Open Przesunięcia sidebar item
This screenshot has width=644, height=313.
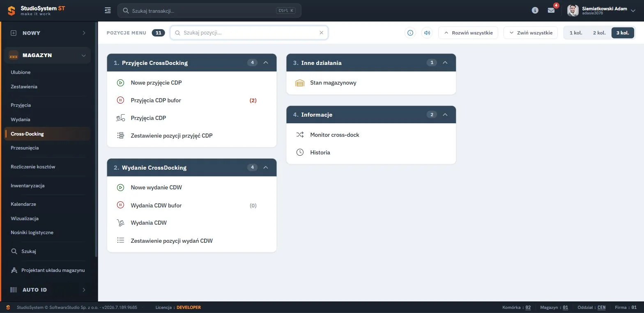(x=25, y=148)
